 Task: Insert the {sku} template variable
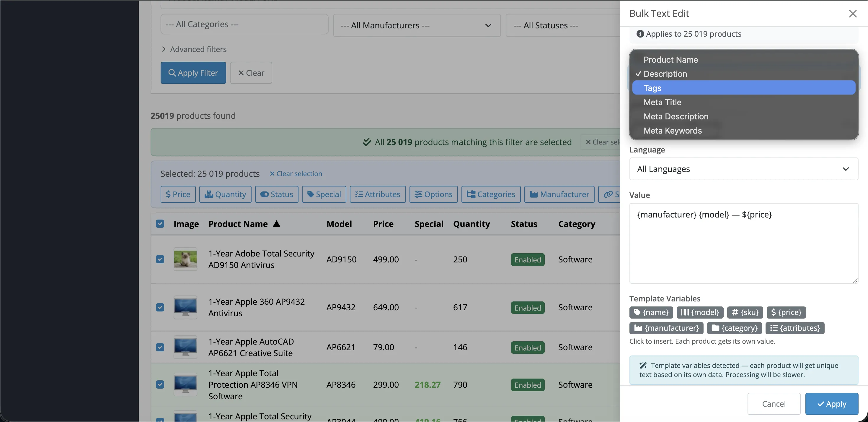[745, 312]
